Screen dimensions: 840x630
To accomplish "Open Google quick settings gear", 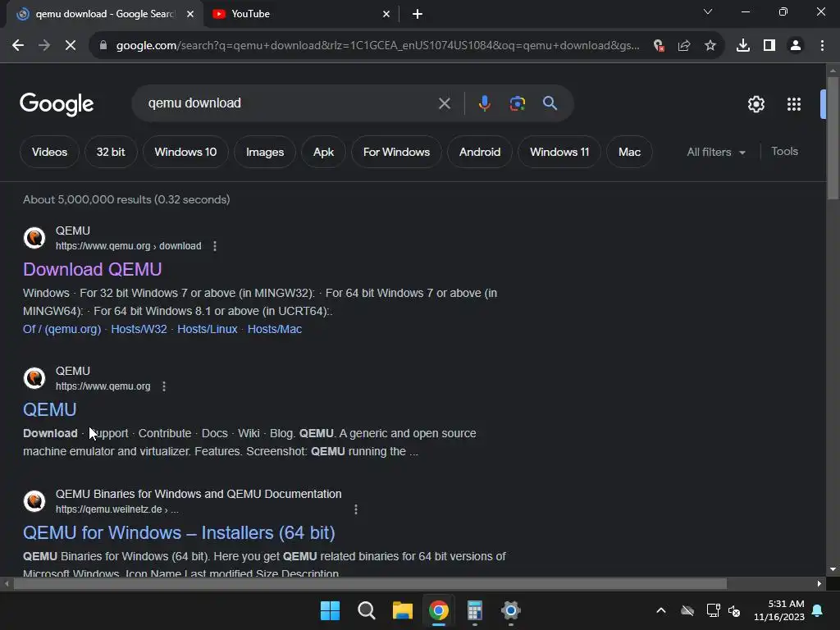I will (x=756, y=104).
